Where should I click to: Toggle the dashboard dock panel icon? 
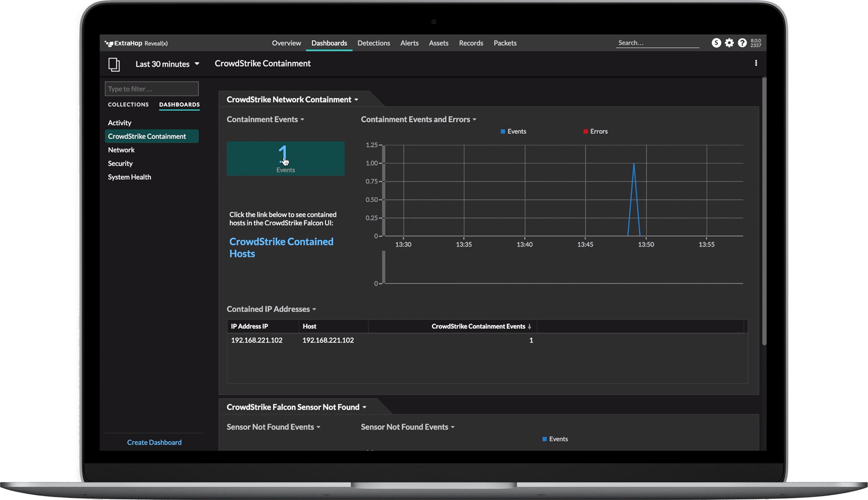click(114, 64)
